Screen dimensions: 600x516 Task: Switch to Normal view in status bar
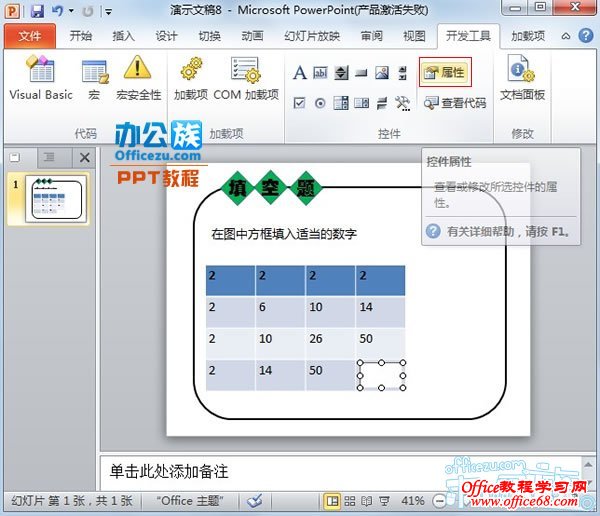332,501
